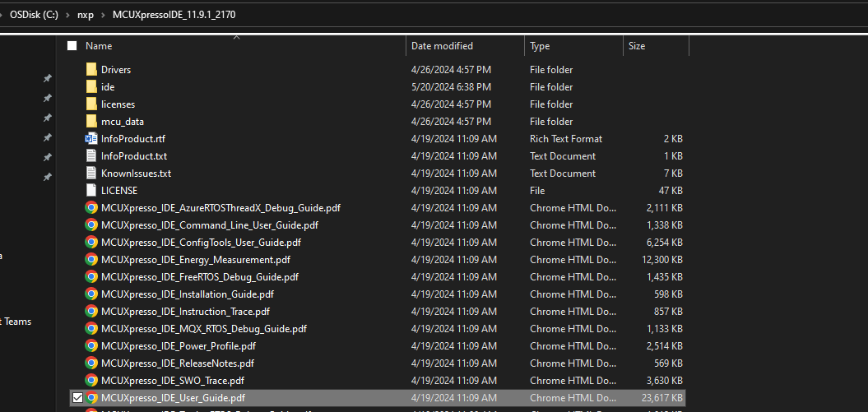Click the LICENSE file icon
Viewport: 868px width, 412px height.
pos(91,191)
